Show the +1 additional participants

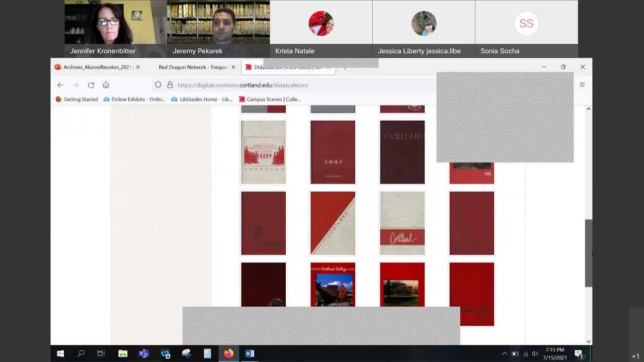pos(636,356)
